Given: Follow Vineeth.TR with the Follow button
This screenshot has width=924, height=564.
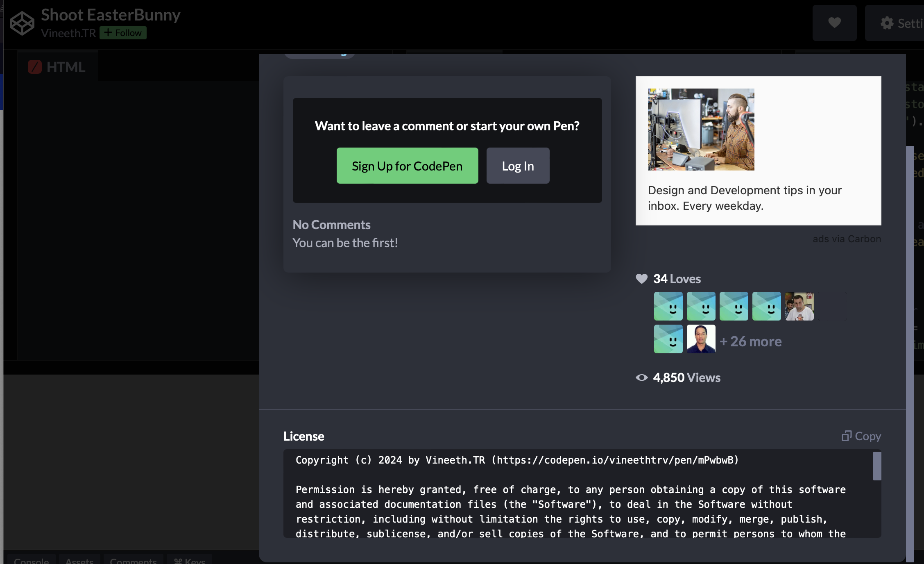Looking at the screenshot, I should tap(123, 33).
